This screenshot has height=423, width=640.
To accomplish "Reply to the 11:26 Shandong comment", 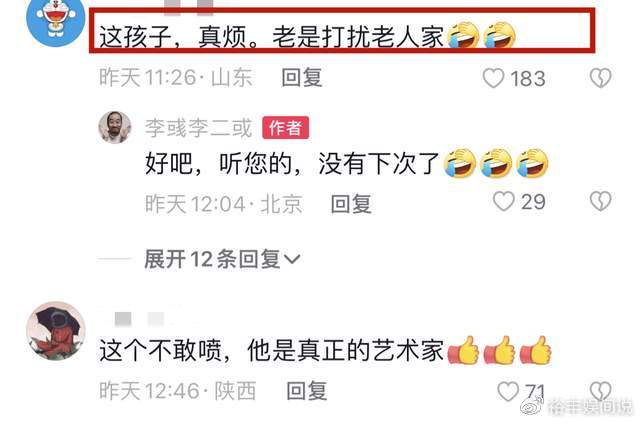I will point(302,78).
